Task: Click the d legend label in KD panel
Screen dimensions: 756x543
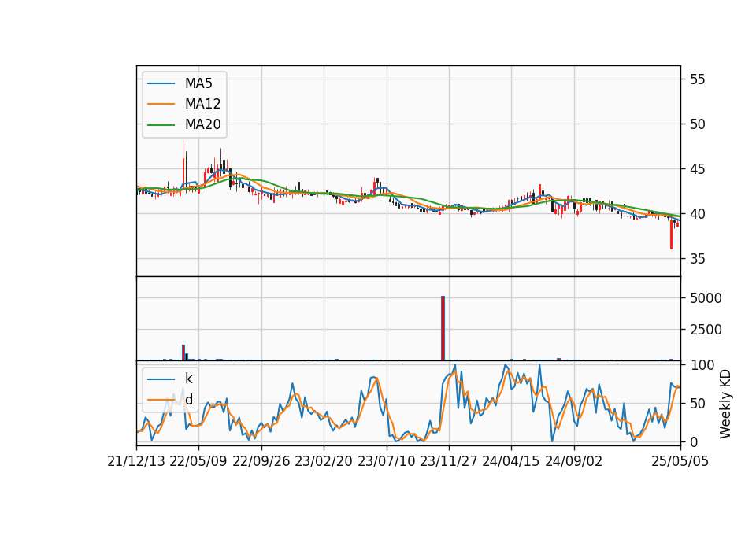Action: pyautogui.click(x=188, y=400)
